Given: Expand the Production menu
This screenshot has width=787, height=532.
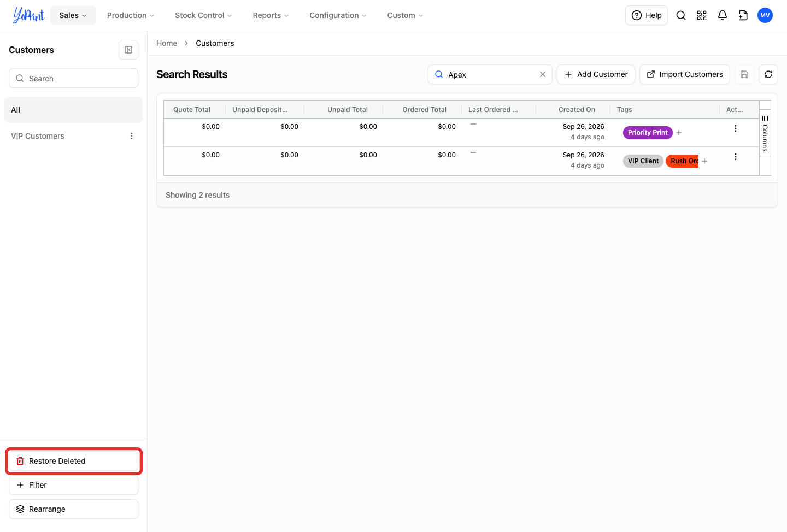Looking at the screenshot, I should tap(131, 15).
